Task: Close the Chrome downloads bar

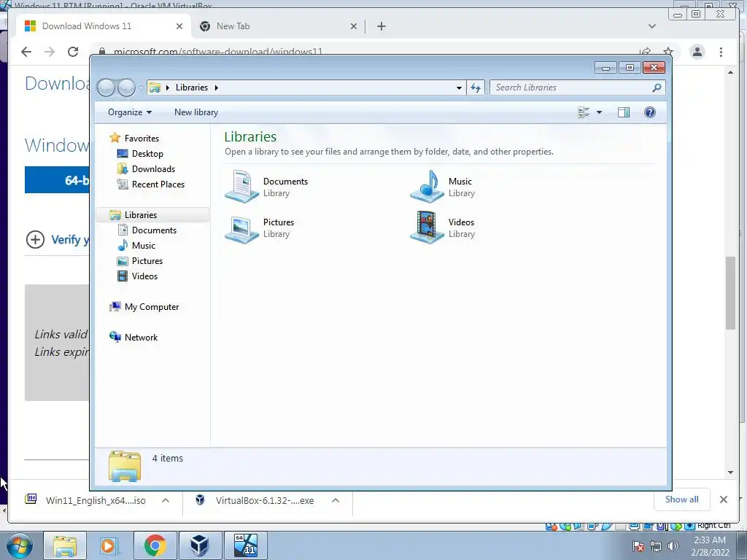Action: click(x=724, y=499)
